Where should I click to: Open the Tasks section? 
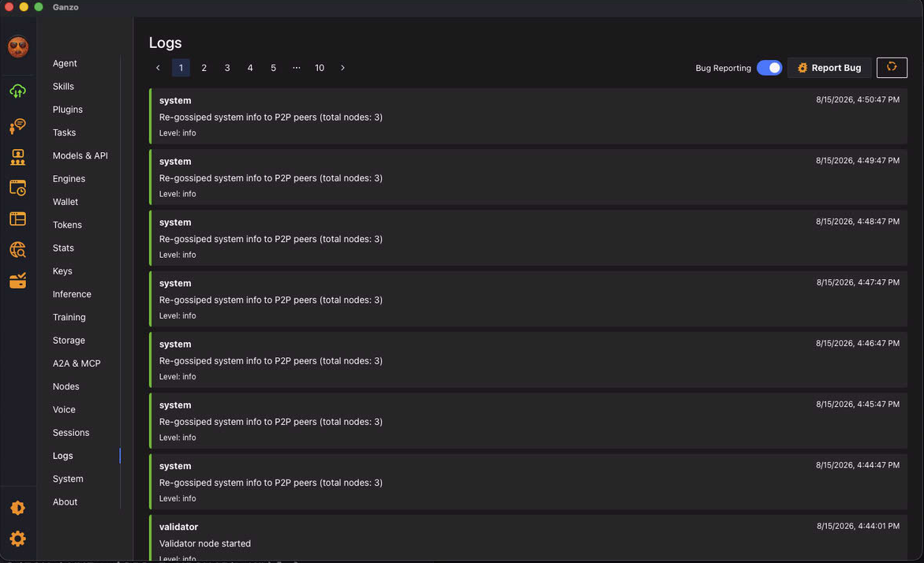click(64, 132)
